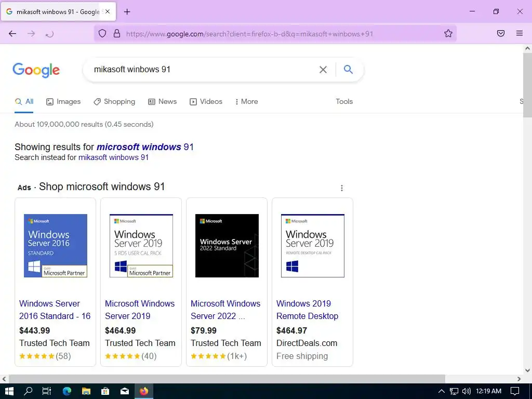Bookmark this page with the star
The image size is (532, 399).
(x=448, y=33)
